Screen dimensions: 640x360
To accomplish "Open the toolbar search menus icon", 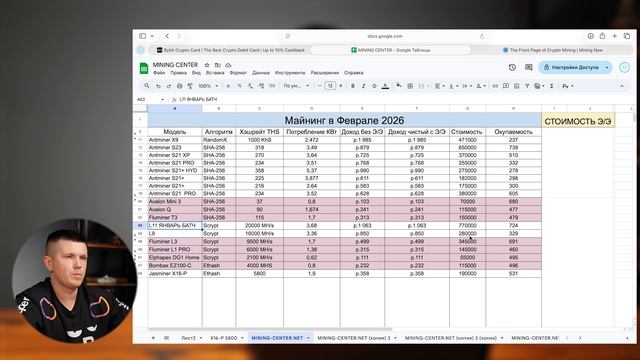I will click(147, 86).
